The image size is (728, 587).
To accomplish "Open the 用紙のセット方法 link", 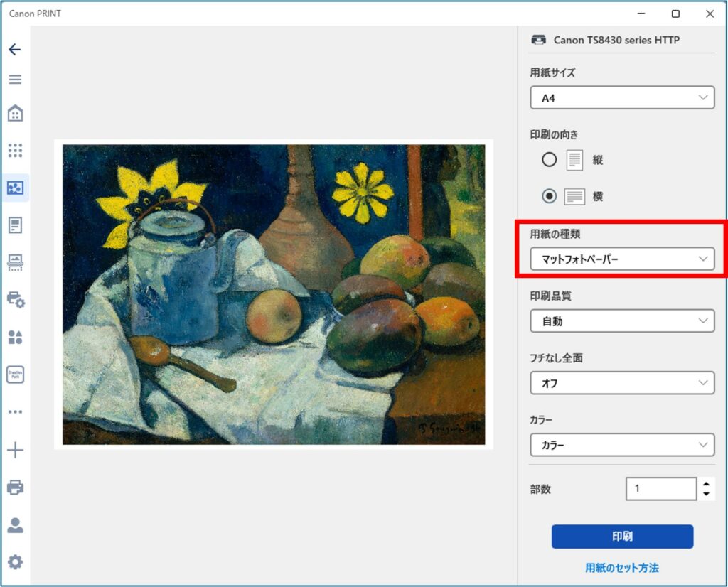I will (x=622, y=568).
